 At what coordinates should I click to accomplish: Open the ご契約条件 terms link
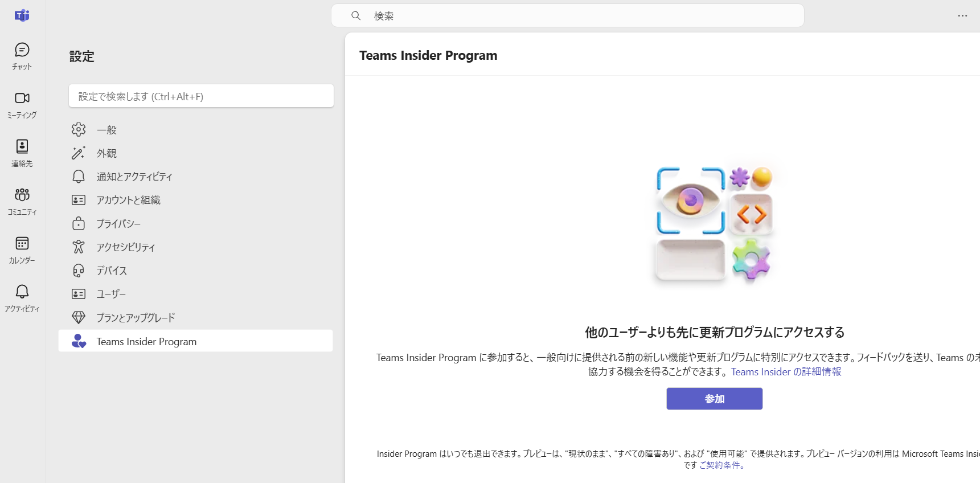721,465
